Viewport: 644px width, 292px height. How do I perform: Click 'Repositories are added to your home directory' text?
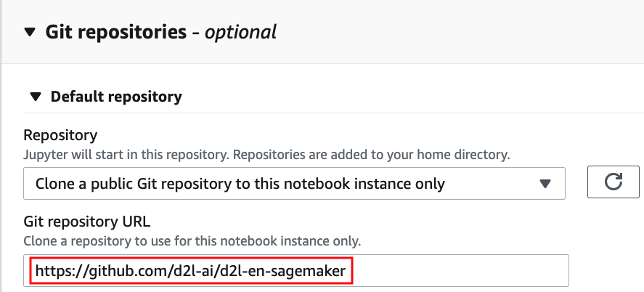(x=383, y=154)
